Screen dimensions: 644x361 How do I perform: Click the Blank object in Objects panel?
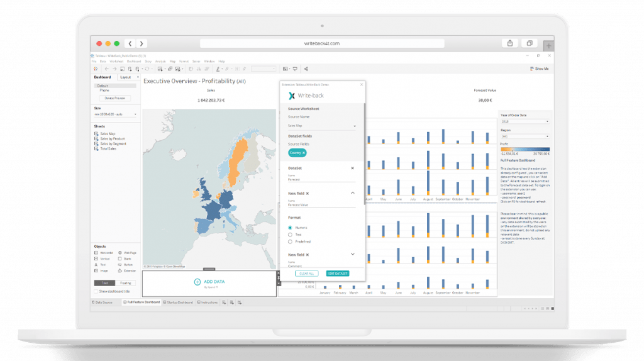(x=125, y=258)
